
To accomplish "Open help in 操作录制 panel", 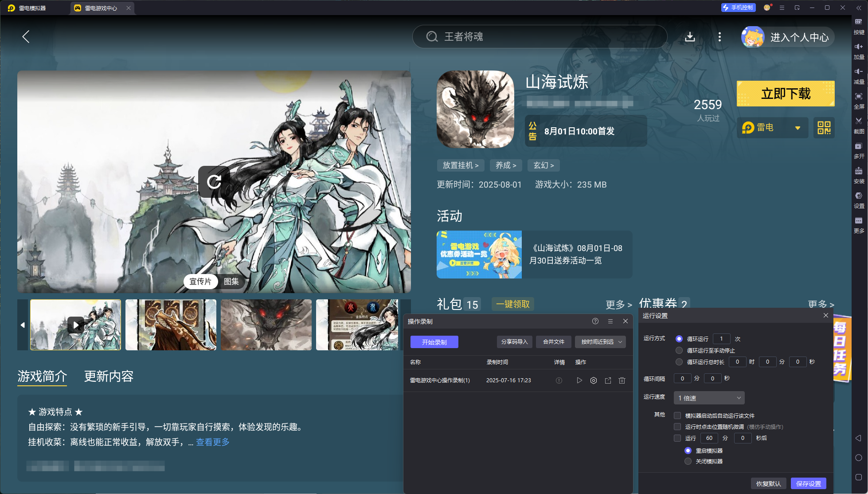I will (x=595, y=321).
